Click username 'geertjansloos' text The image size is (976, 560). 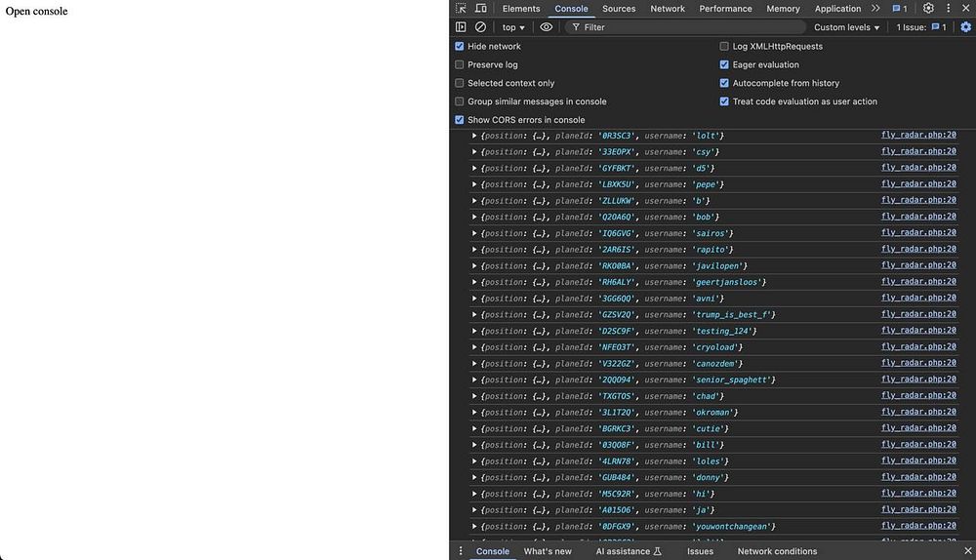tap(728, 283)
